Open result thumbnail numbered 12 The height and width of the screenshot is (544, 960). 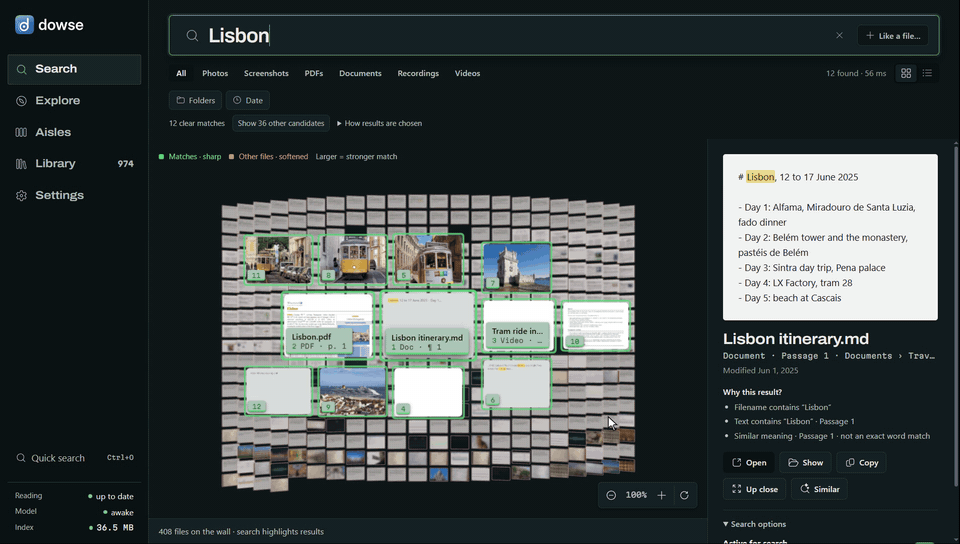(x=279, y=392)
